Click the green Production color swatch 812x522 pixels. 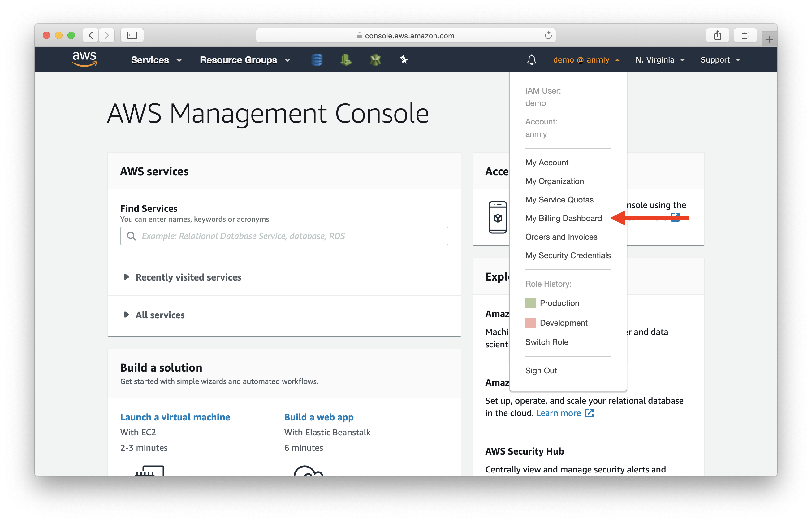coord(530,303)
